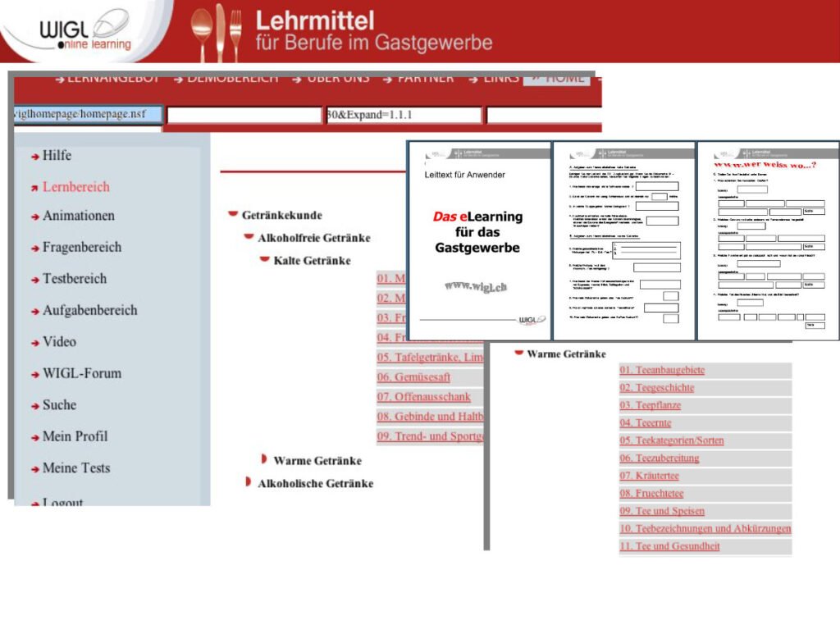Open the 02. Teegeschichte link
The image size is (840, 625).
coord(657,388)
